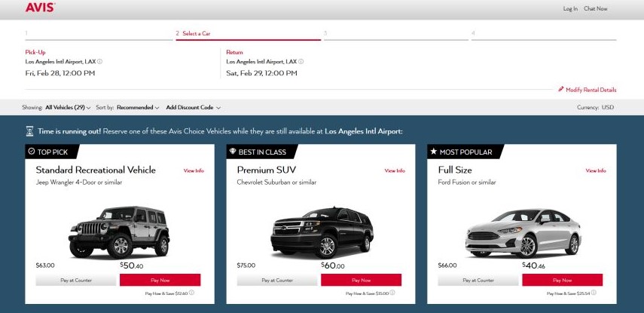Pay Now for Full Size at $40.46
The width and height of the screenshot is (644, 313).
562,280
